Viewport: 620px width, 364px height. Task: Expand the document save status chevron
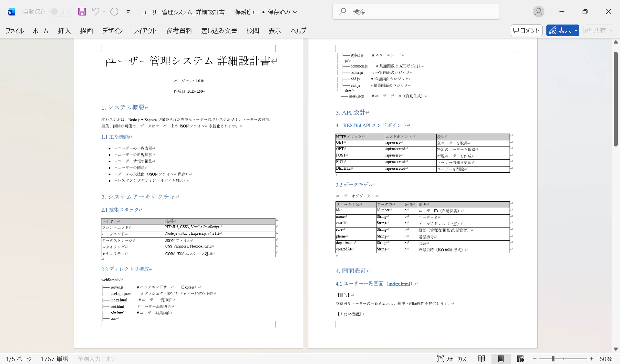pos(295,12)
